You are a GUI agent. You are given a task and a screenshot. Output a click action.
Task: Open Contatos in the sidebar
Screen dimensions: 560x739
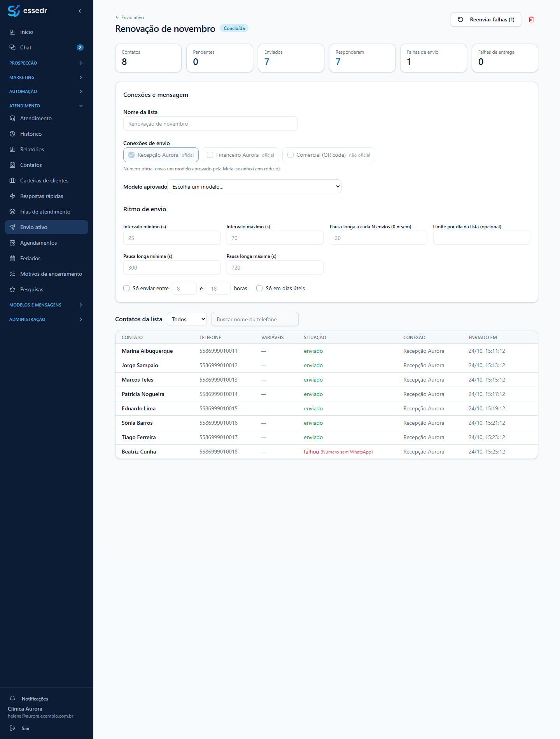[x=47, y=165]
